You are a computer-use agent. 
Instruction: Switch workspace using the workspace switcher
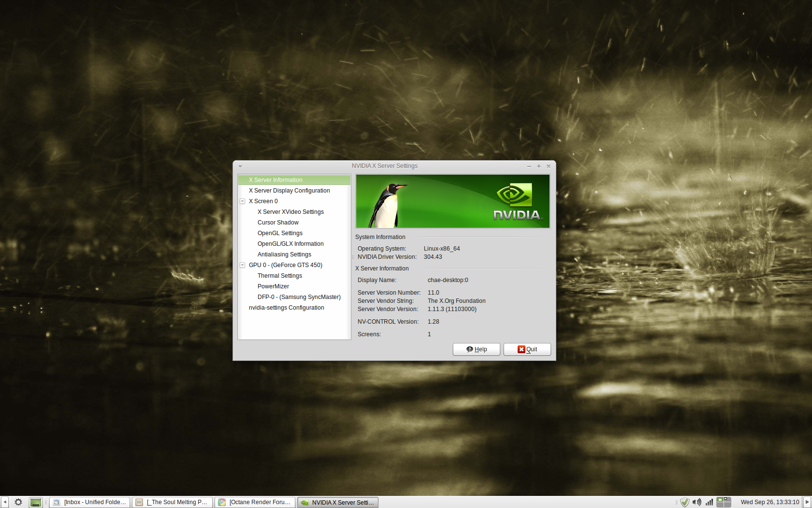click(724, 502)
